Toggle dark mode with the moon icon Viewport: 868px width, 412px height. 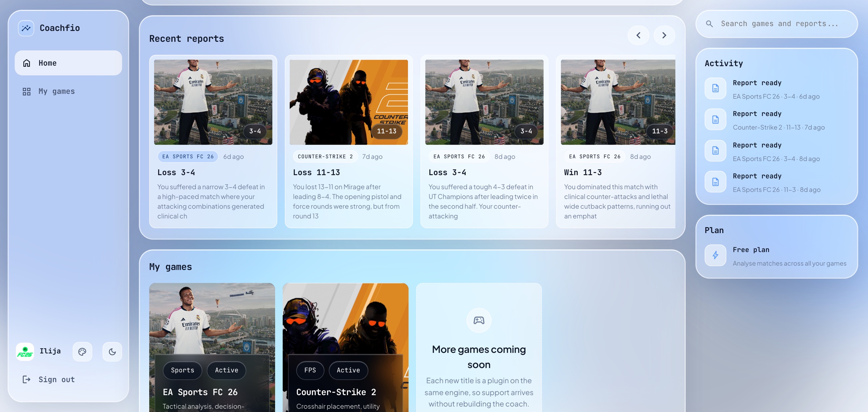tap(112, 352)
